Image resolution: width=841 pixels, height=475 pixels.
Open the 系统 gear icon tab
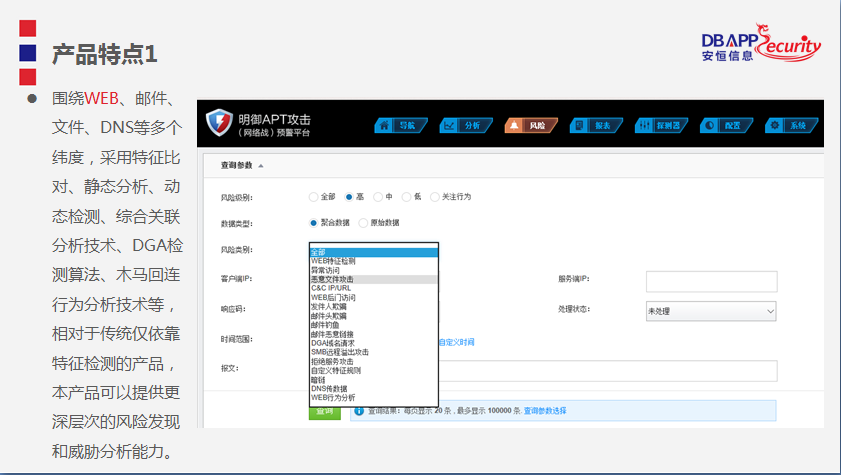coord(792,125)
